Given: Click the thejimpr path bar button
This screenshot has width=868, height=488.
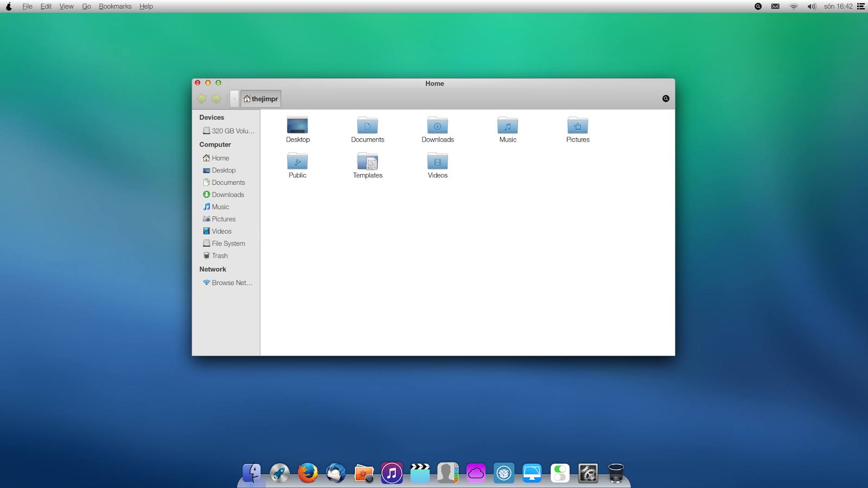Looking at the screenshot, I should [261, 99].
